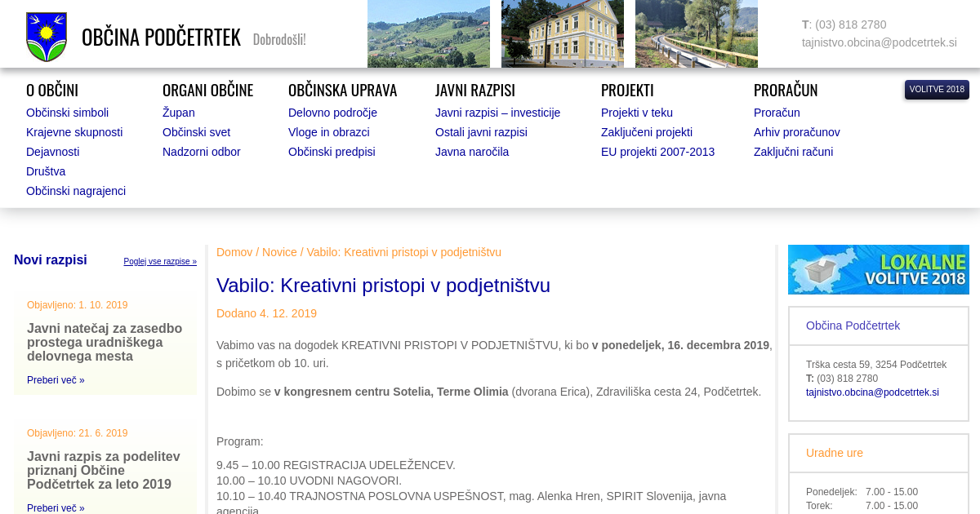
Task: Open the Javni razpis za podelitev priznanj heading
Action: pyautogui.click(x=105, y=470)
